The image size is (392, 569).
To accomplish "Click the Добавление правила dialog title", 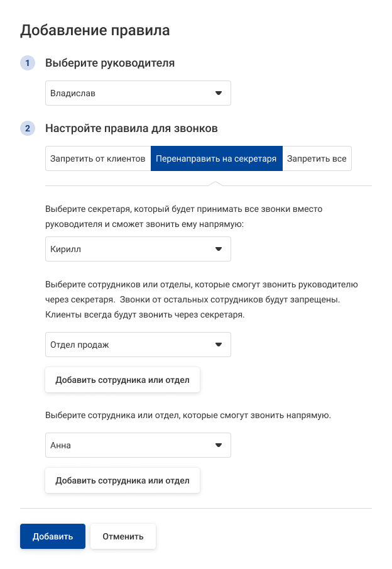I will 95,30.
